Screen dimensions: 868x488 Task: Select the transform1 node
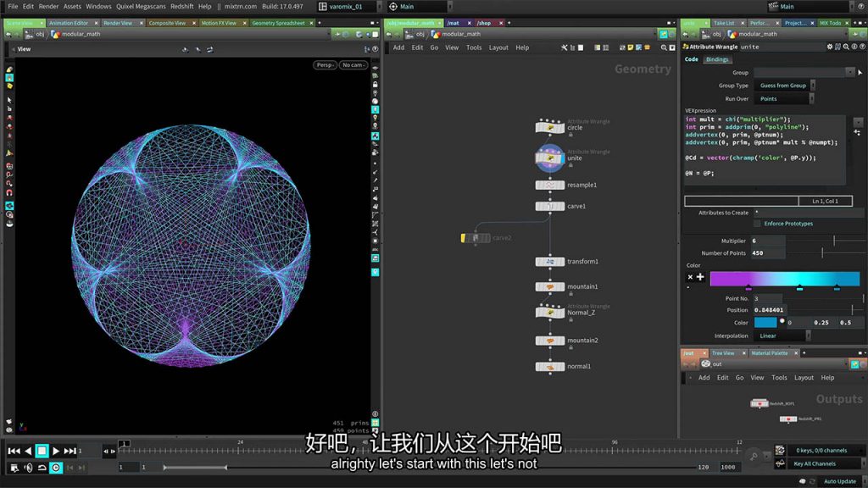click(549, 261)
